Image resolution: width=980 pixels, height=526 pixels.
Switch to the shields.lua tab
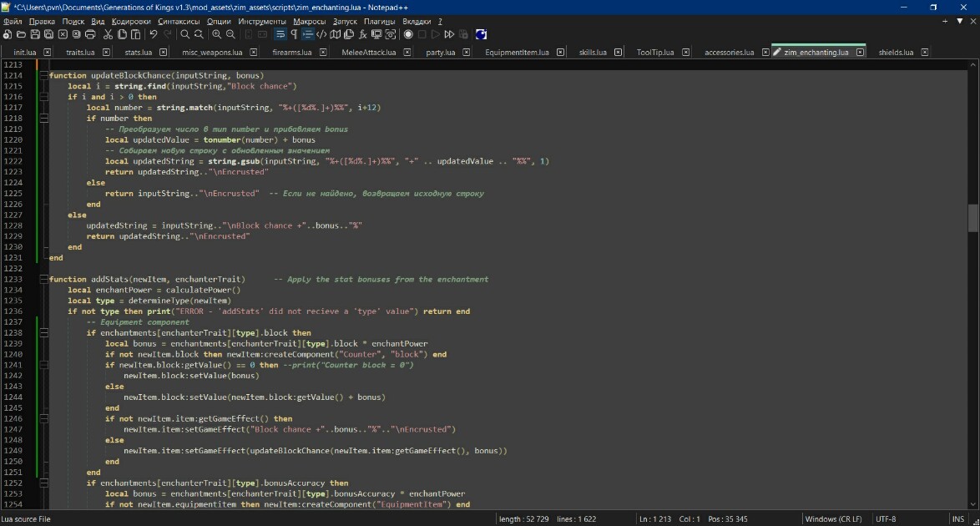click(x=896, y=53)
